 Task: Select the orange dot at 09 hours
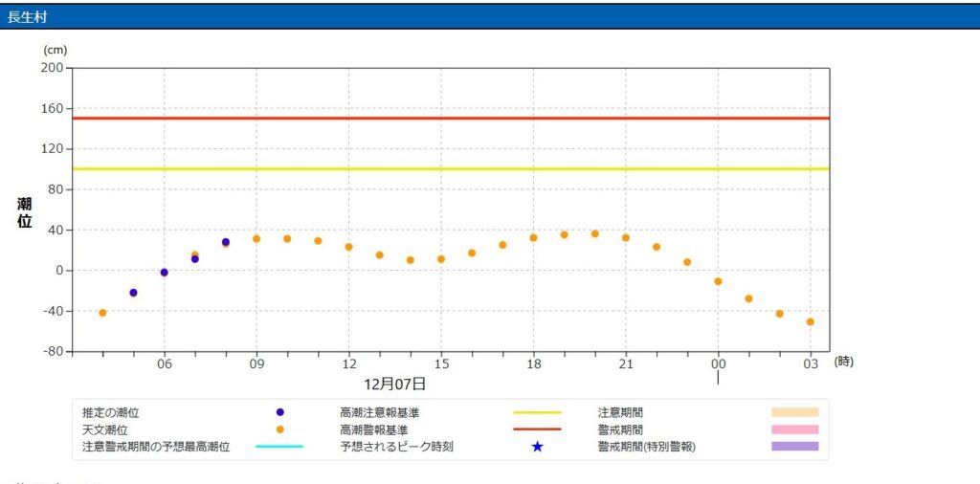256,238
